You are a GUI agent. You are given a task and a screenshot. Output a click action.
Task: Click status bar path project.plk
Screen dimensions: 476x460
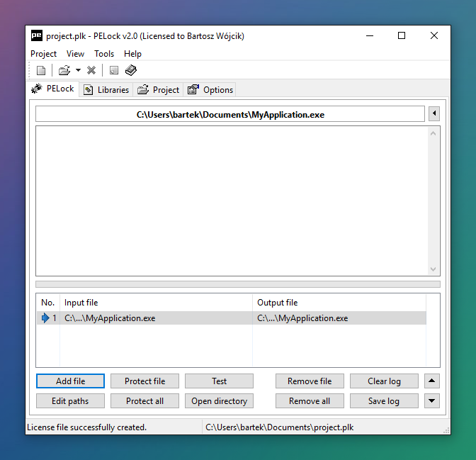(279, 427)
